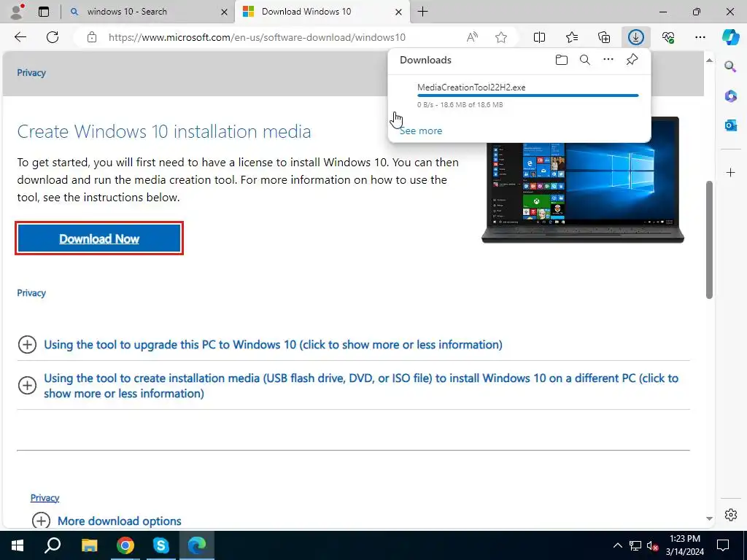Viewport: 747px width, 560px height.
Task: Refresh the current page
Action: point(53,37)
